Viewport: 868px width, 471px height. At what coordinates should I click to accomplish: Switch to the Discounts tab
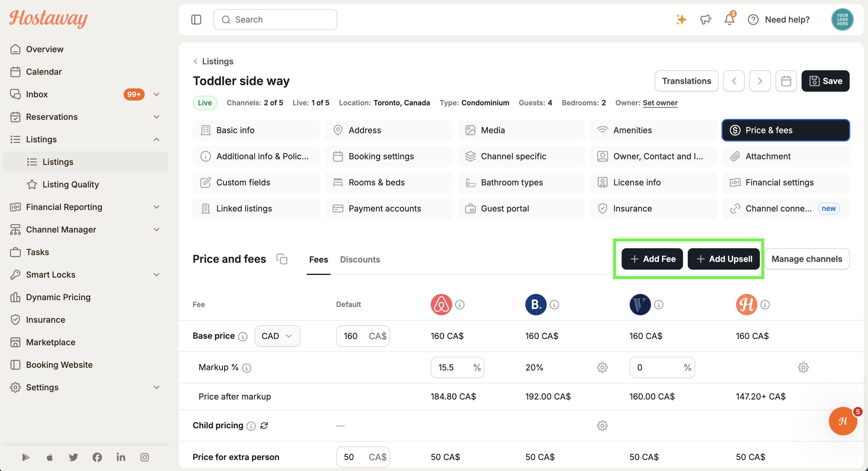click(360, 259)
